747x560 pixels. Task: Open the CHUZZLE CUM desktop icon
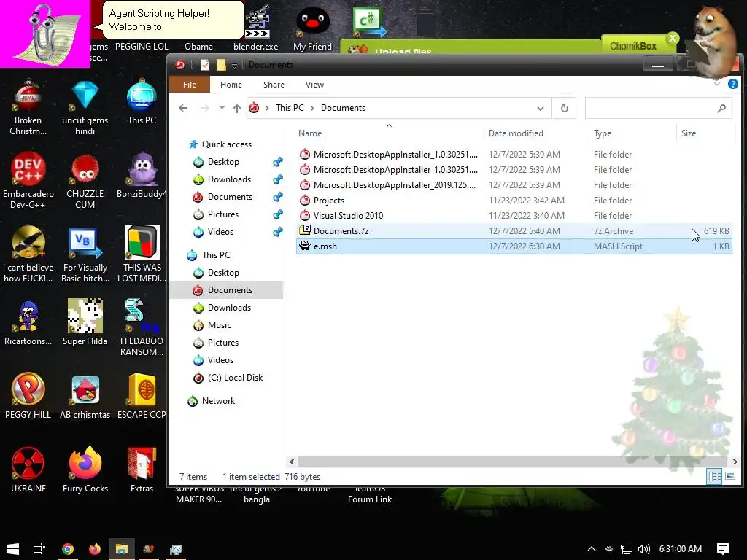tap(85, 181)
